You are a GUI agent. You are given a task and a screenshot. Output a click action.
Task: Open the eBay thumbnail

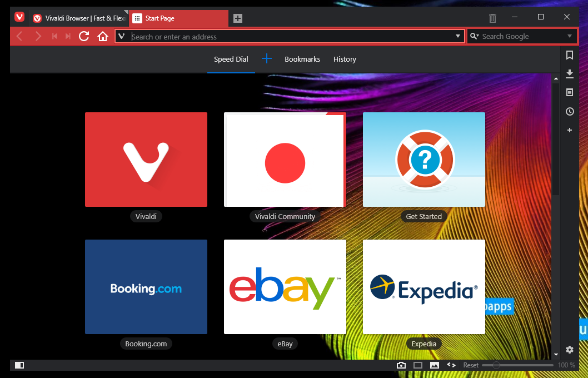point(285,287)
